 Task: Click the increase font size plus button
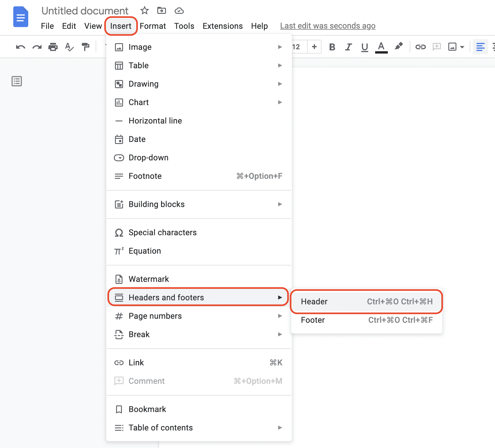point(314,47)
